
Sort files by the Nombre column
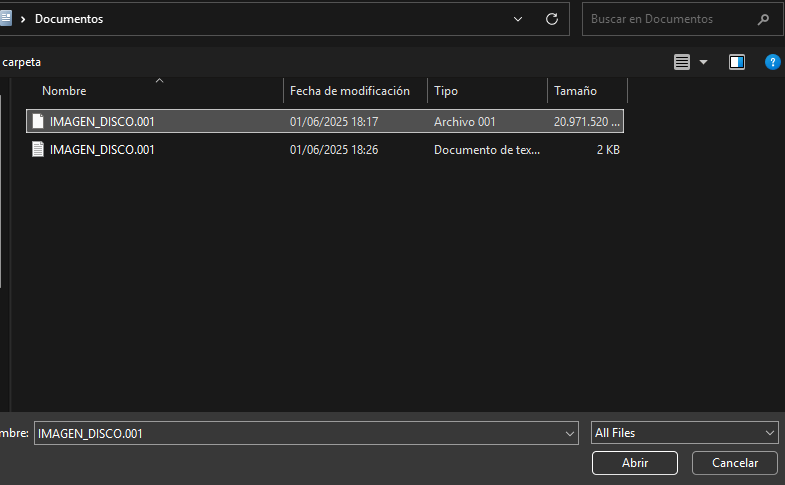pos(64,91)
